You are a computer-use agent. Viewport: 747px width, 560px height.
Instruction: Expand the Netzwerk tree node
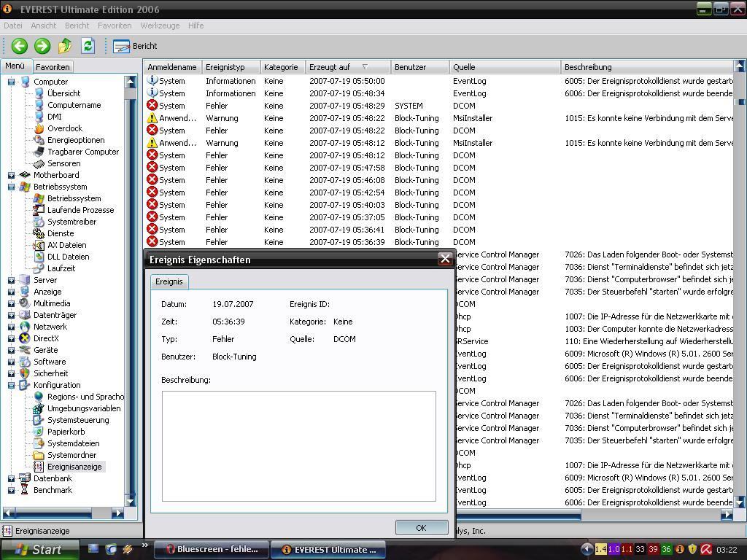[x=11, y=327]
